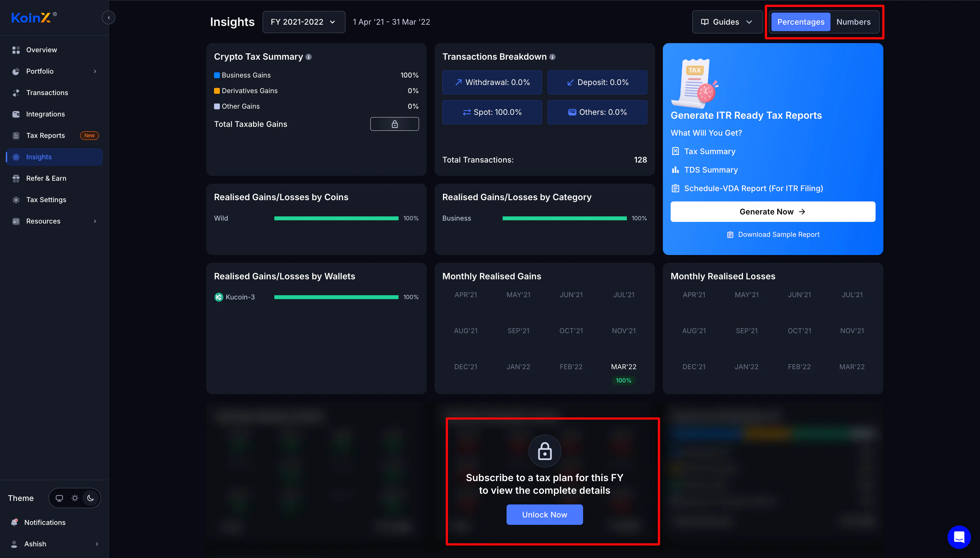Viewport: 980px width, 558px height.
Task: Collapse the sidebar with arrow button
Action: click(x=109, y=18)
